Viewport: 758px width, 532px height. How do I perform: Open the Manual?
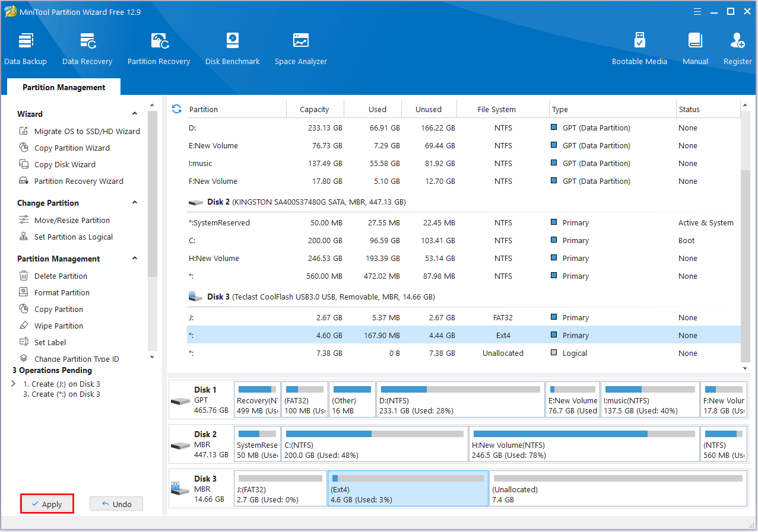(x=695, y=49)
